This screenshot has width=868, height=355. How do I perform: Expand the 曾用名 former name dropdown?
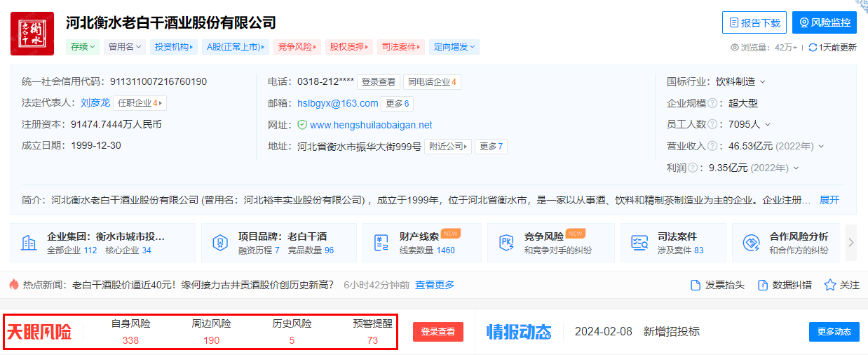pyautogui.click(x=125, y=47)
